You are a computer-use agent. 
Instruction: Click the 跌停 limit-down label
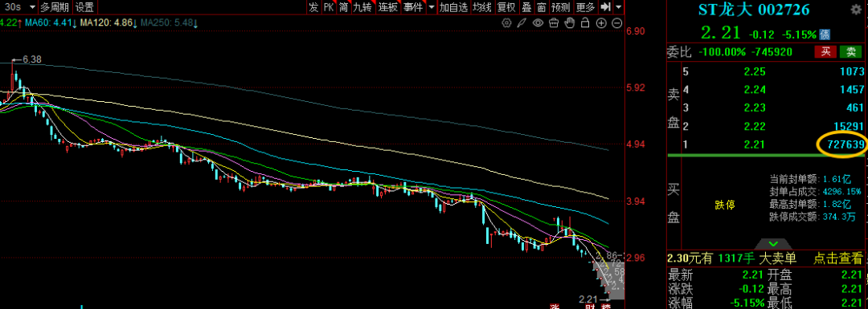(725, 205)
